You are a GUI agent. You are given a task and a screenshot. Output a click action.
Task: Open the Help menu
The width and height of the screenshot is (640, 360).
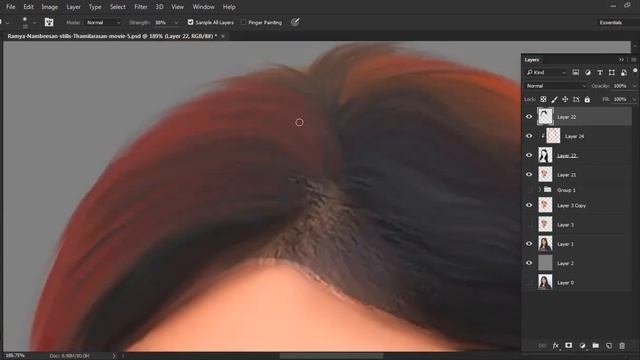229,7
